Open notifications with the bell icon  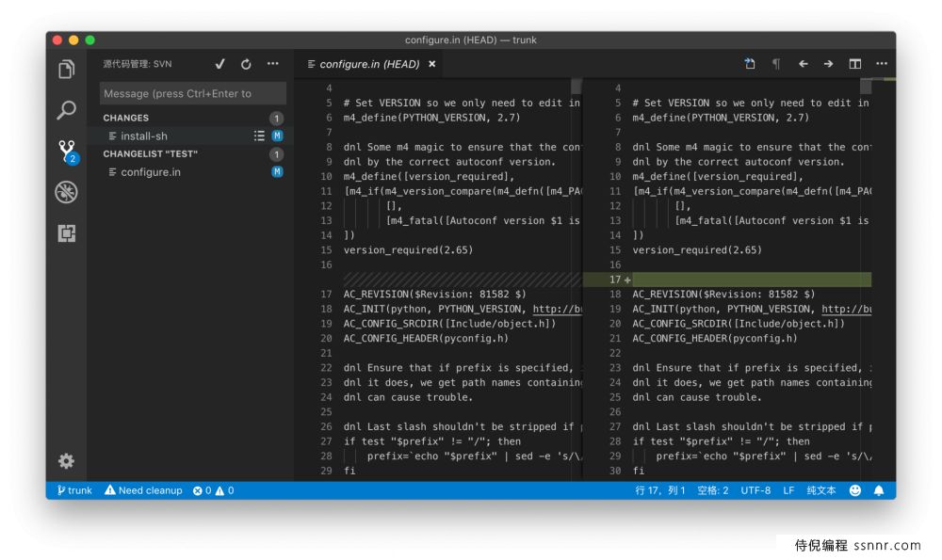pos(879,490)
